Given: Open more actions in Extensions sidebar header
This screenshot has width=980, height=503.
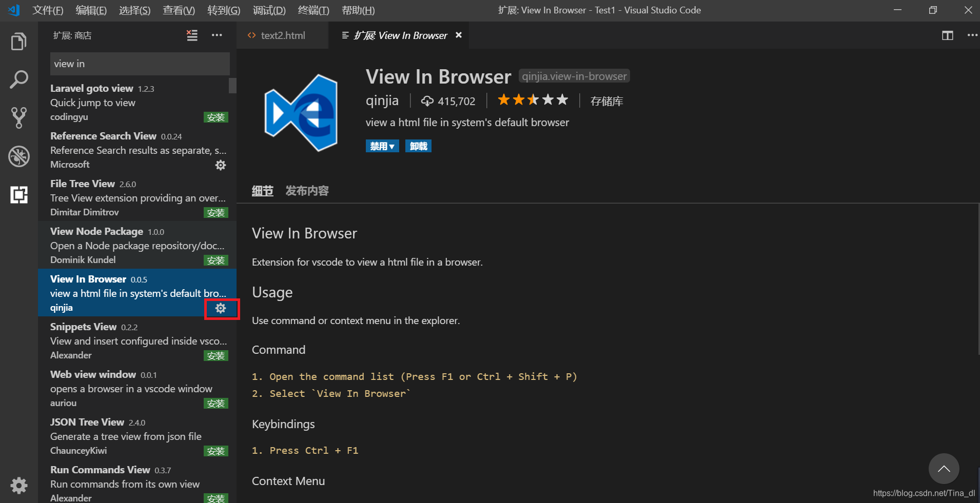Looking at the screenshot, I should click(217, 35).
